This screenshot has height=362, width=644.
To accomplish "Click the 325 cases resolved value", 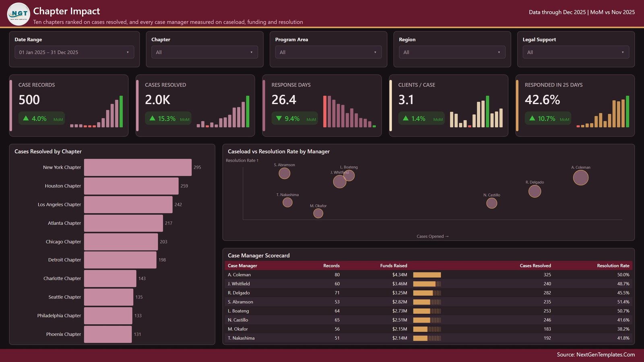I will [547, 275].
